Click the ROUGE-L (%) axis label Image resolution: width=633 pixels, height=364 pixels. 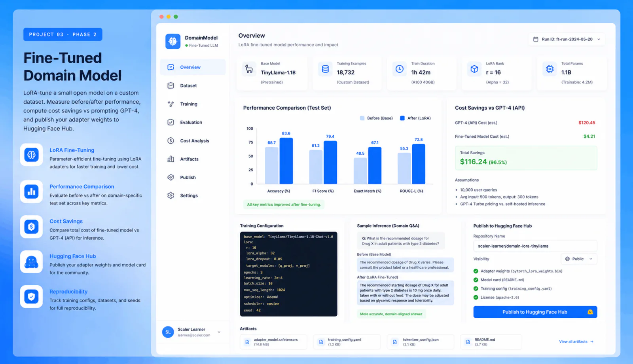[411, 191]
